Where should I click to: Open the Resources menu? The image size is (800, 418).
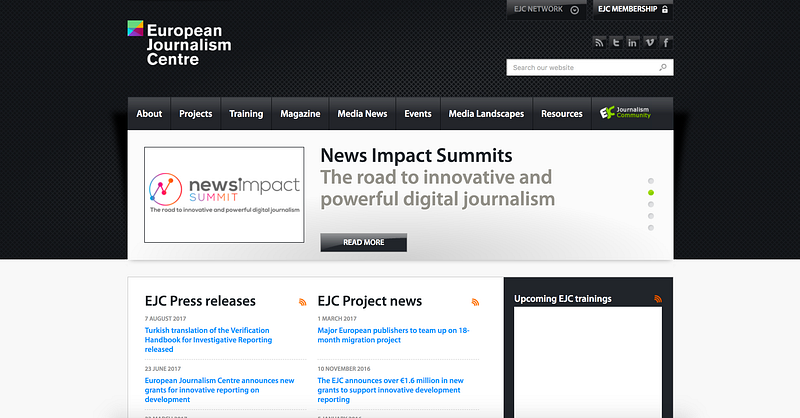[562, 114]
